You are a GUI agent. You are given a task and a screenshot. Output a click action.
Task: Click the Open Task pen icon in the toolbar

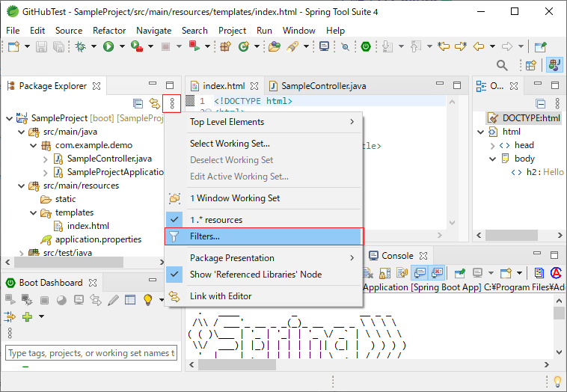click(292, 46)
